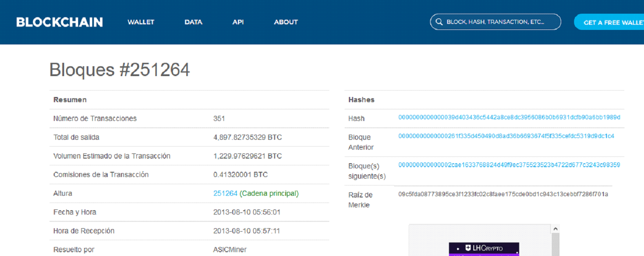Go to the API page
644x256 pixels.
tap(238, 22)
